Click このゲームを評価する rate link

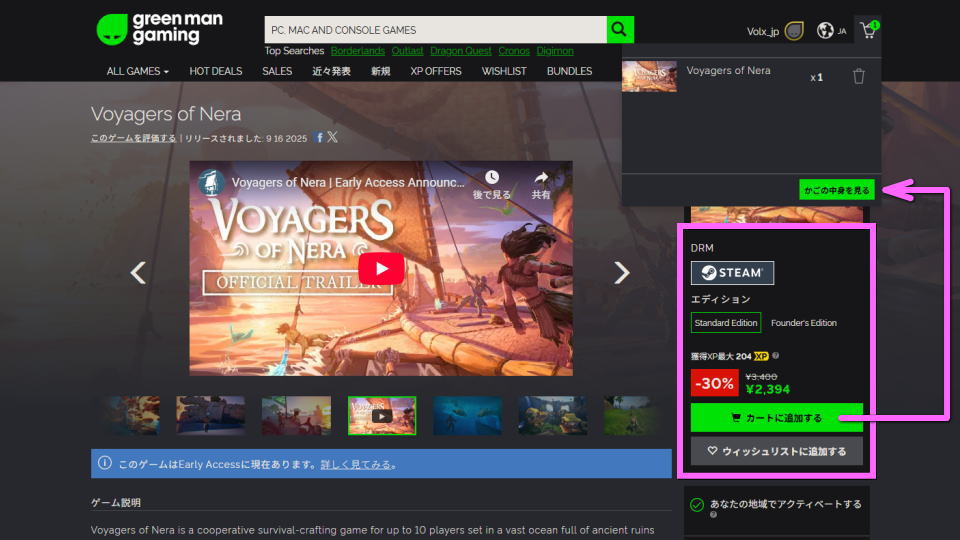click(x=133, y=138)
